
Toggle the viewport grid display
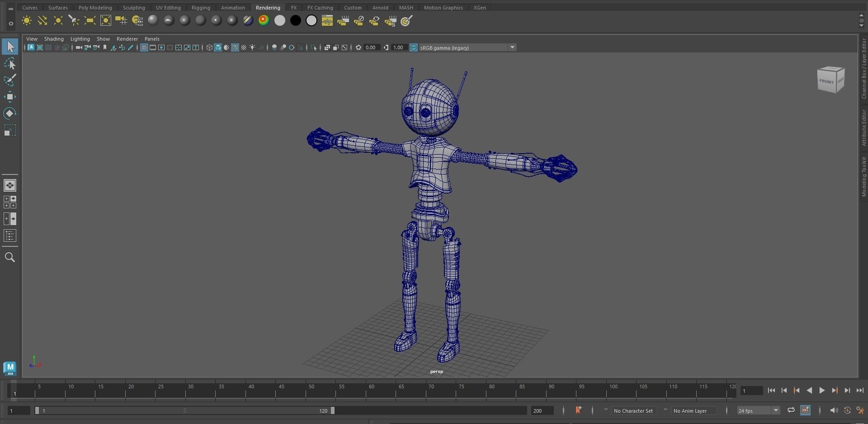(x=144, y=47)
